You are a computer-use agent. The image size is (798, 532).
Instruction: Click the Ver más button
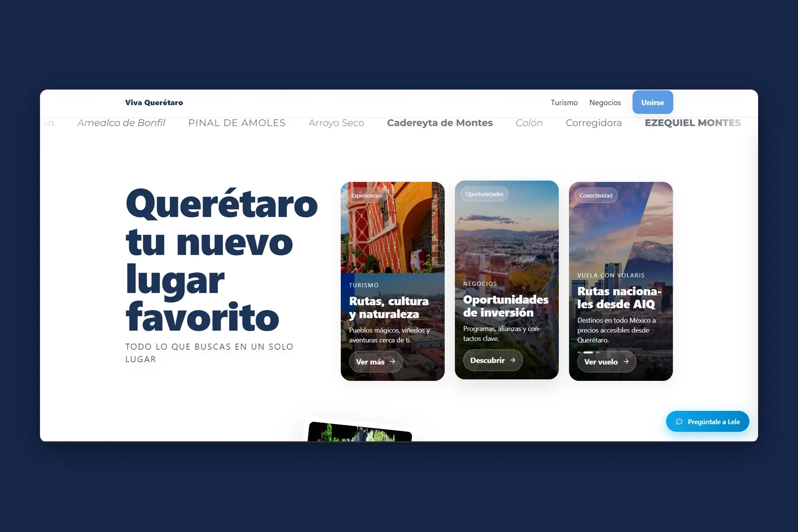[376, 362]
